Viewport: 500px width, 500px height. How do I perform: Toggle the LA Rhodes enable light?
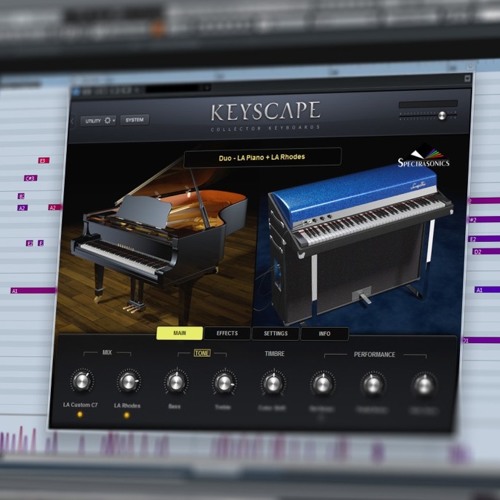127,415
